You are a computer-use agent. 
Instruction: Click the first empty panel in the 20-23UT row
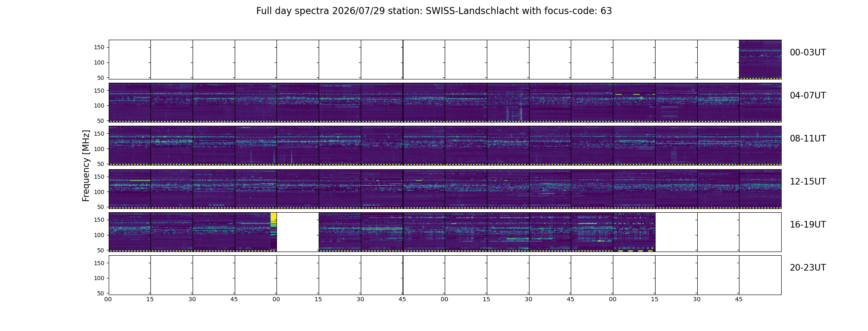pos(129,275)
